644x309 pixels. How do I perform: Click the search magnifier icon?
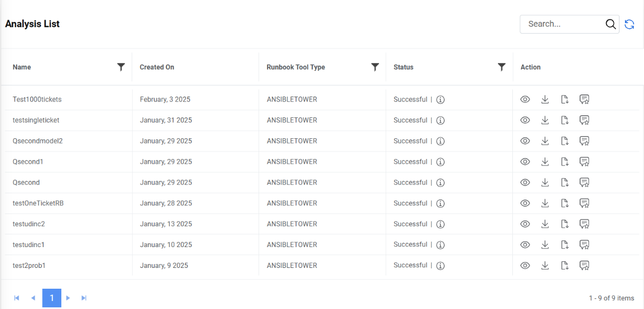pyautogui.click(x=611, y=24)
